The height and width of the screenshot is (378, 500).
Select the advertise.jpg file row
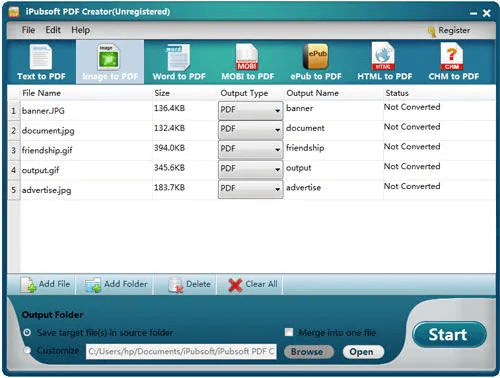[x=251, y=190]
